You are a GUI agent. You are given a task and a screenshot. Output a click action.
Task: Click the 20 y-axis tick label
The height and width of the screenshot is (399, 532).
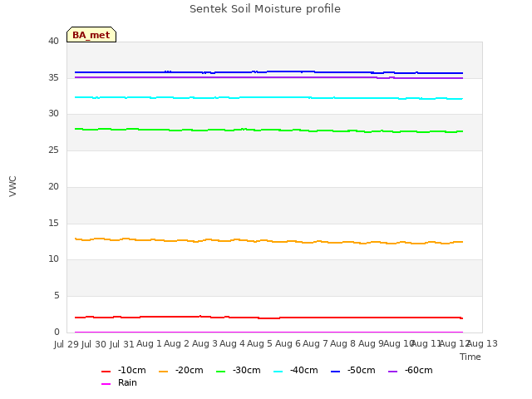click(x=53, y=186)
